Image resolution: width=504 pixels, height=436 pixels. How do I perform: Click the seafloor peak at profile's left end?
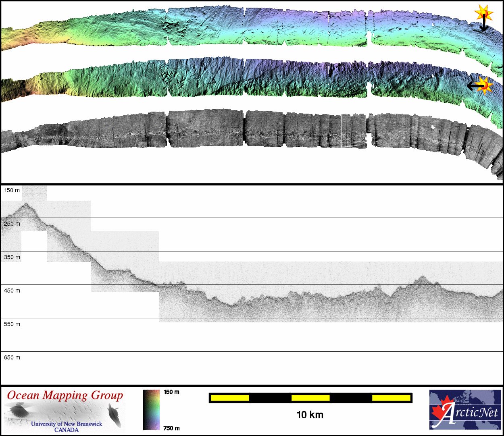coord(26,205)
